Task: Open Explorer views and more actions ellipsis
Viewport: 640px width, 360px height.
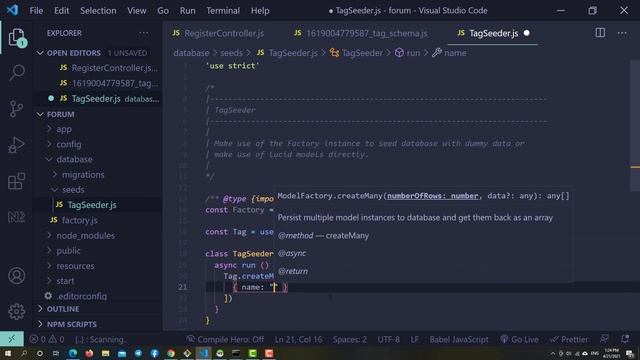Action: tap(144, 33)
